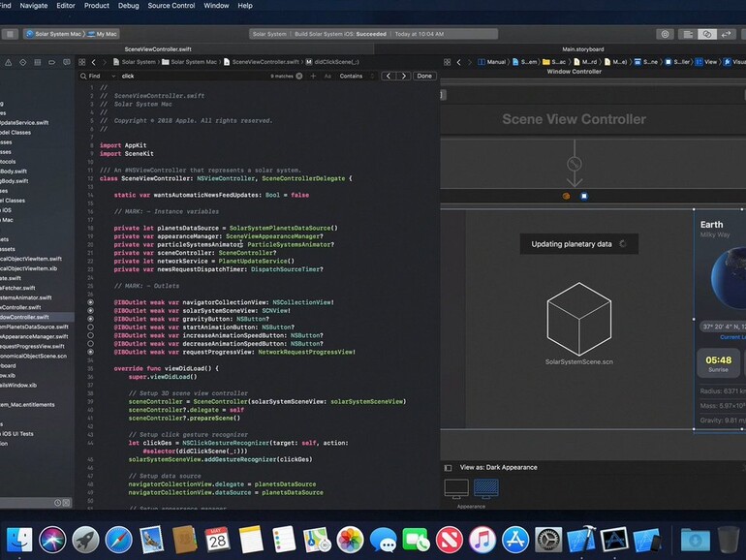The height and width of the screenshot is (560, 746).
Task: Select the orange view controller dock icon
Action: point(566,196)
